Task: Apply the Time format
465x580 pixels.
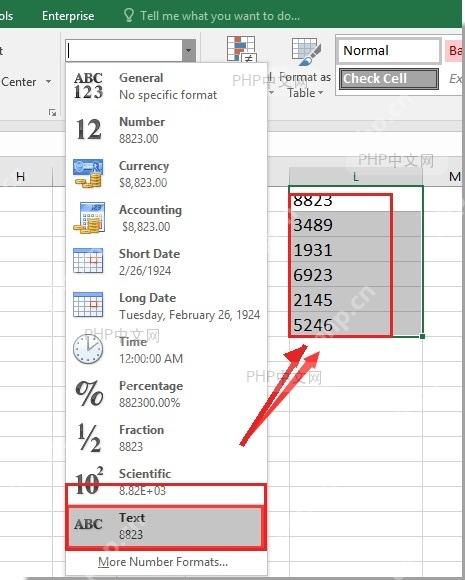Action: coord(166,350)
